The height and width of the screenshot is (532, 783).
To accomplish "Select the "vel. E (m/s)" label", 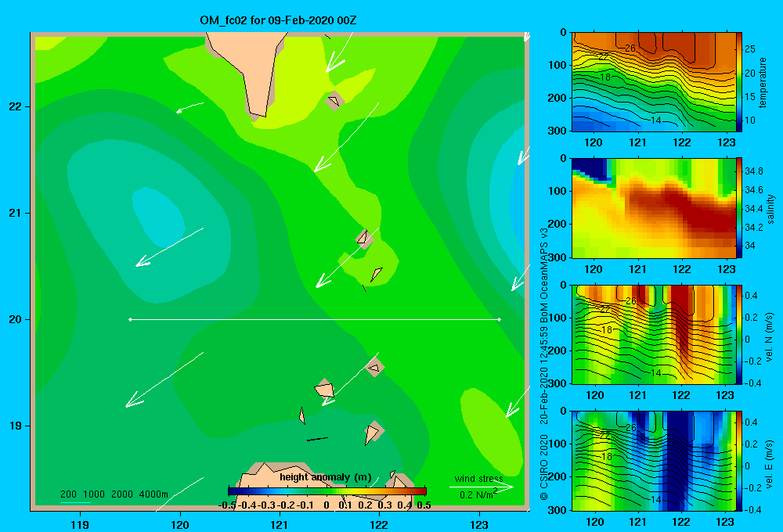I will pyautogui.click(x=770, y=463).
